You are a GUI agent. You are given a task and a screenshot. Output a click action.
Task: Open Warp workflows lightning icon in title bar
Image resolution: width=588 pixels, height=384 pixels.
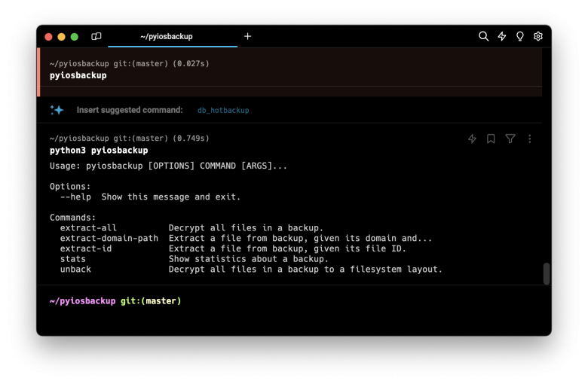pyautogui.click(x=502, y=36)
